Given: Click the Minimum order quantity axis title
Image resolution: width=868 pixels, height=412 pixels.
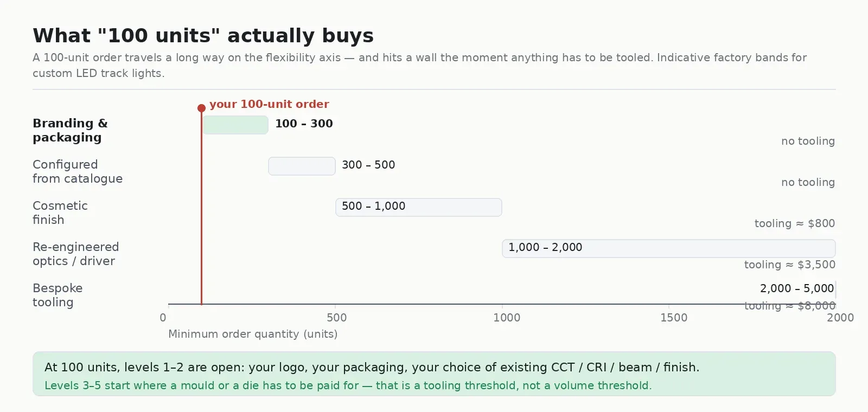Looking at the screenshot, I should tap(253, 334).
